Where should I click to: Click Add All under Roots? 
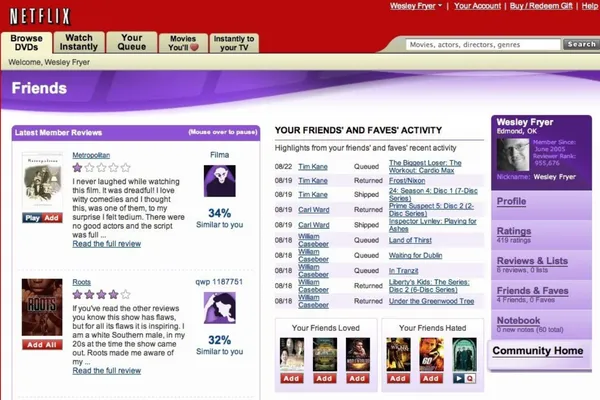pyautogui.click(x=42, y=344)
